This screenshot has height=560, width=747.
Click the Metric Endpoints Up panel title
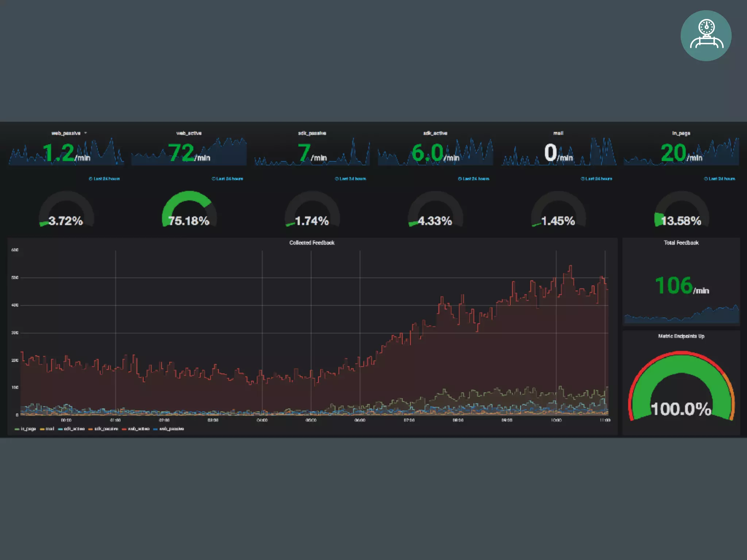tap(681, 336)
